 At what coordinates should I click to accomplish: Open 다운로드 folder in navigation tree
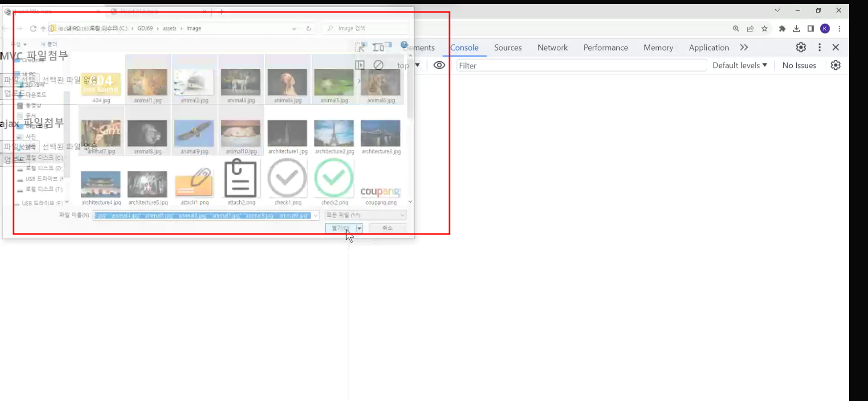(x=32, y=94)
